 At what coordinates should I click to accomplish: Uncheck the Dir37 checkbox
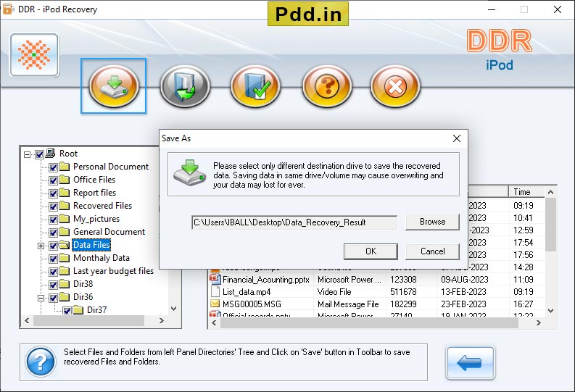tap(67, 311)
